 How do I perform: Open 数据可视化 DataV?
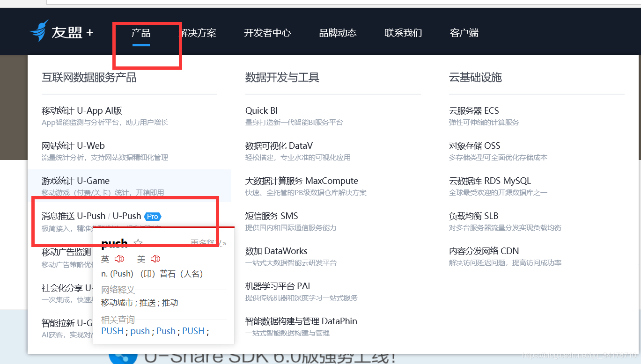(x=279, y=146)
